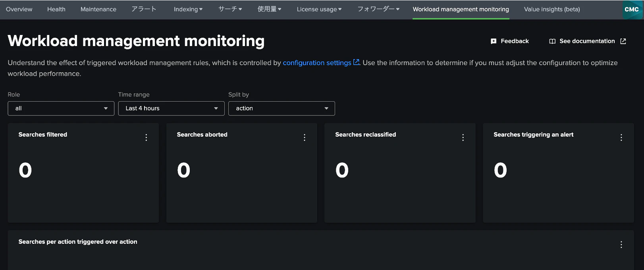Screen dimensions: 644x270
Task: Click the Searches per action triggered over action title
Action: 78,242
